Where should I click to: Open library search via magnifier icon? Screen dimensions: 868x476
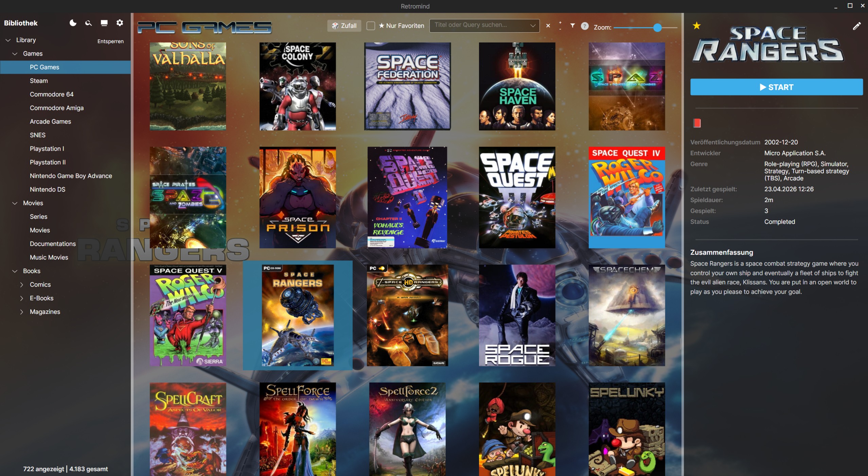pyautogui.click(x=88, y=23)
